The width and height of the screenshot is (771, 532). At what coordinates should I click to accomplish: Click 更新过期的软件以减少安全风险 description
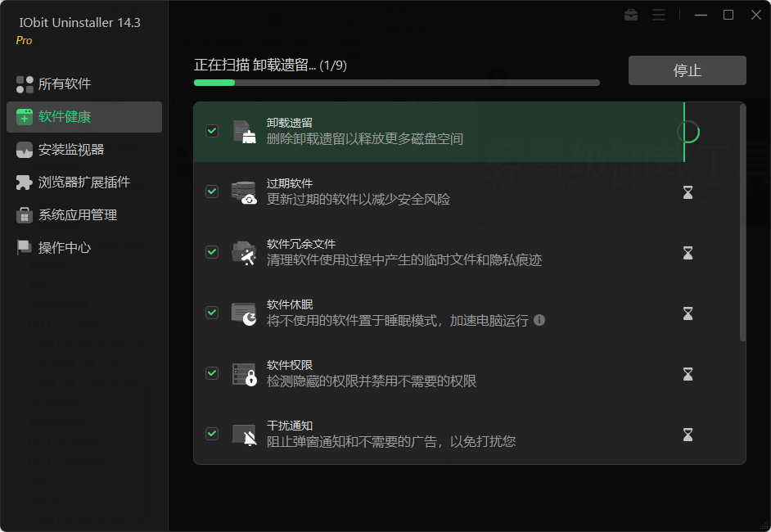358,199
